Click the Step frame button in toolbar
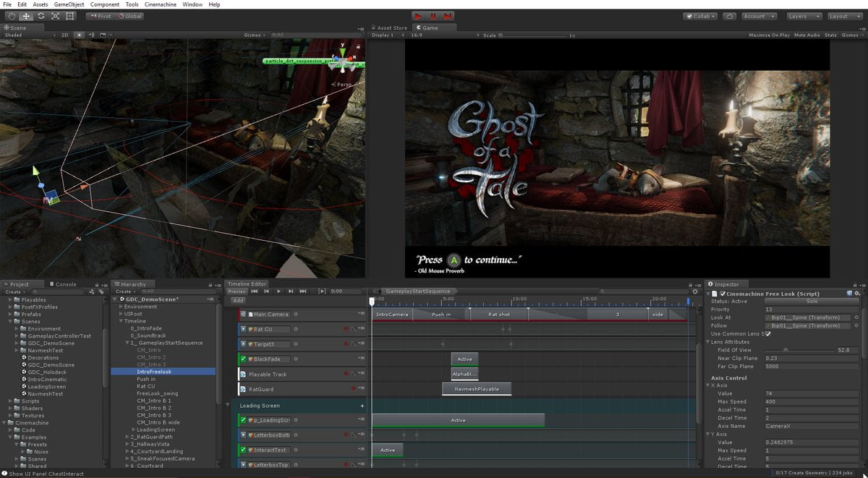This screenshot has height=478, width=868. point(448,16)
